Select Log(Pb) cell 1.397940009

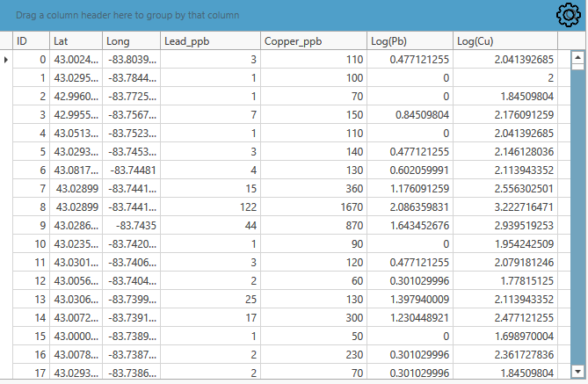tap(410, 300)
